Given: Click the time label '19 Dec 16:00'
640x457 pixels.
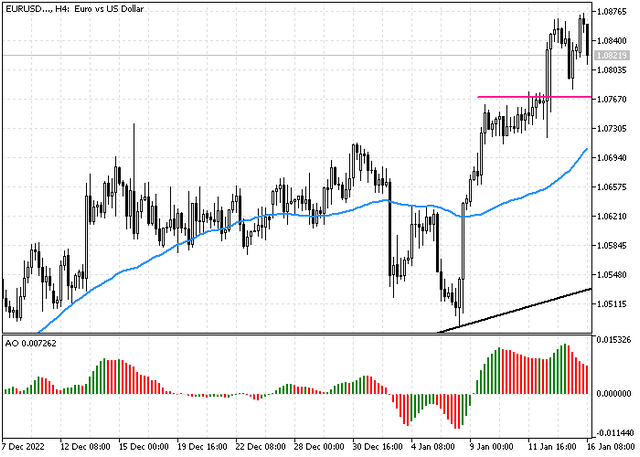Looking at the screenshot, I should coord(202,446).
